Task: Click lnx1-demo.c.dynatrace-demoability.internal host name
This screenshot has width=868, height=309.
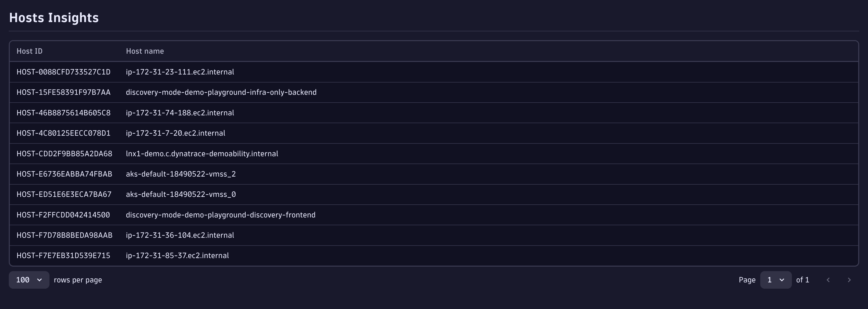Action: [x=202, y=154]
